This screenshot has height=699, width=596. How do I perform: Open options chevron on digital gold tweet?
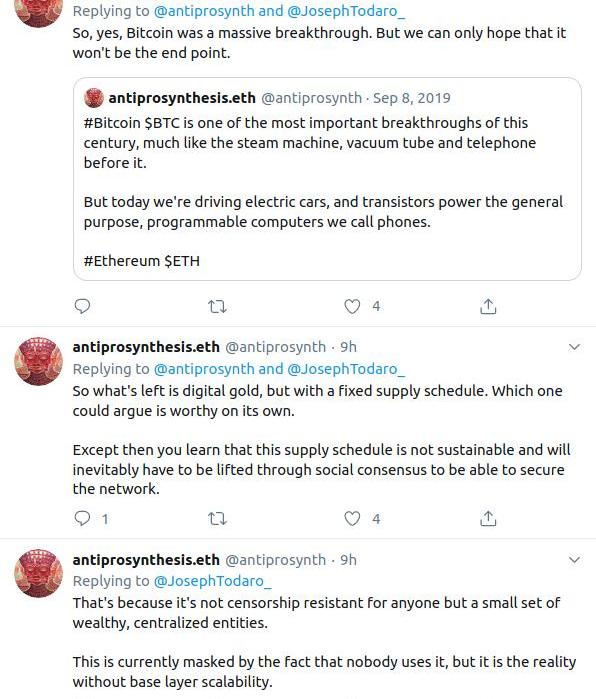pos(574,347)
